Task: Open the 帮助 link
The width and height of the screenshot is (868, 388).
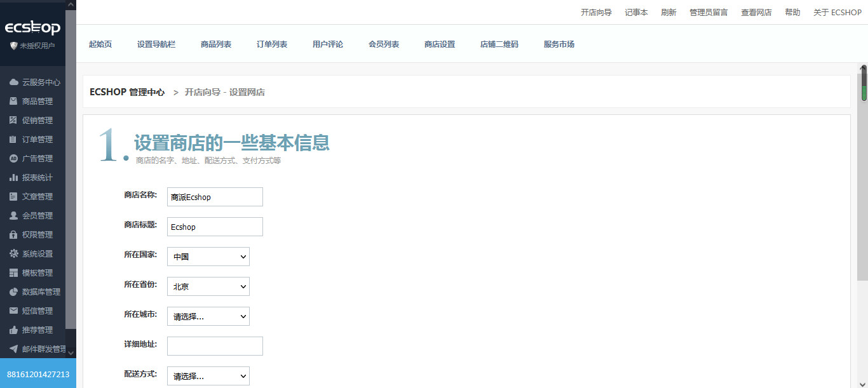Action: tap(792, 11)
